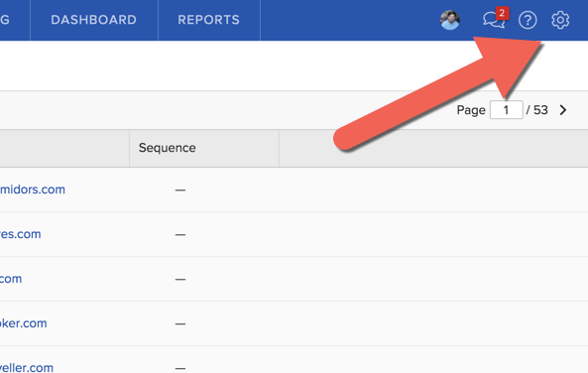Switch to the Dashboard tab
588x373 pixels.
[x=94, y=20]
